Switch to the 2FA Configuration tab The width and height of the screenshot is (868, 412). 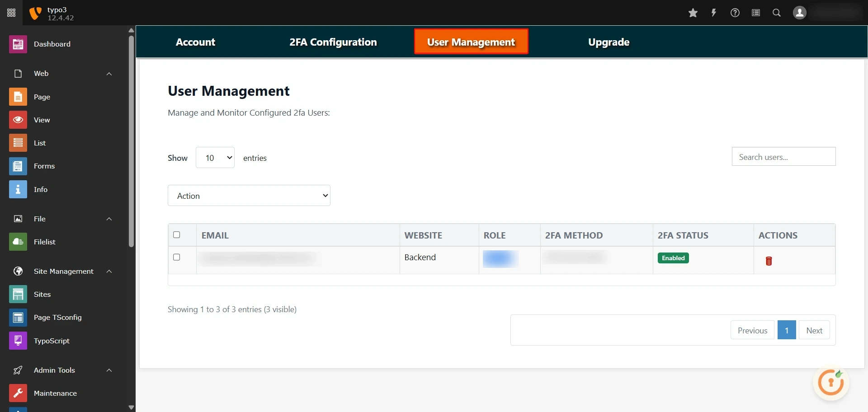point(333,42)
